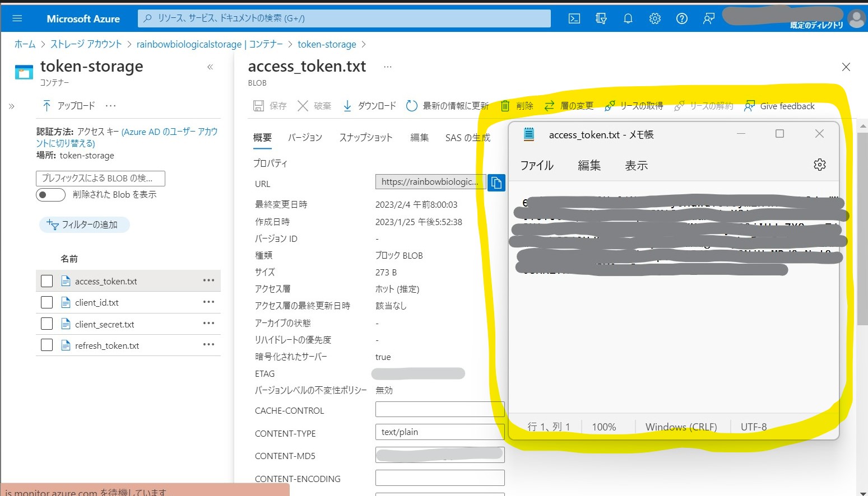Click the Give feedback button
Viewport: 868px width, 496px height.
(x=779, y=106)
